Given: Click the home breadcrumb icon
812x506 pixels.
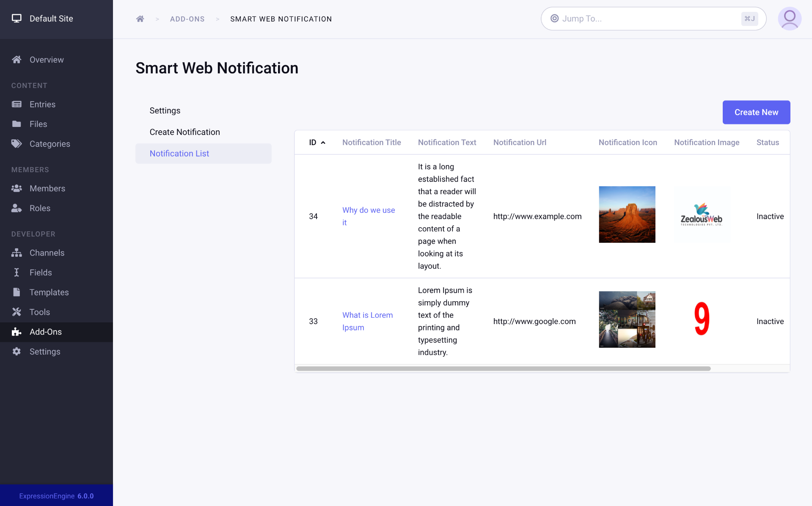Looking at the screenshot, I should (x=140, y=19).
